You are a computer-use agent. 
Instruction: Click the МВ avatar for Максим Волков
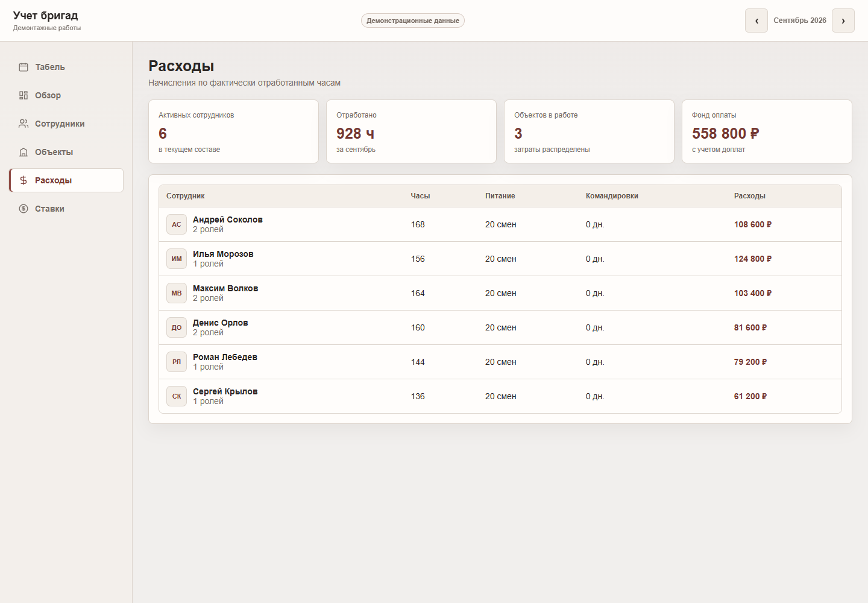[x=177, y=293]
